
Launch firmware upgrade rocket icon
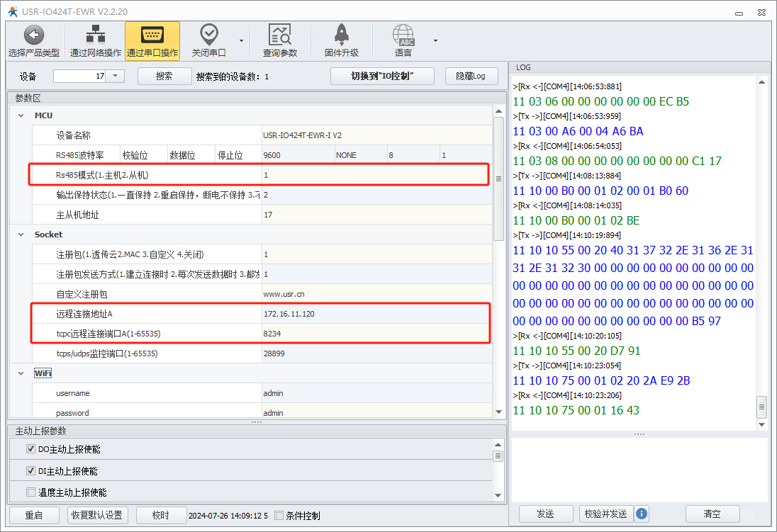click(x=341, y=35)
